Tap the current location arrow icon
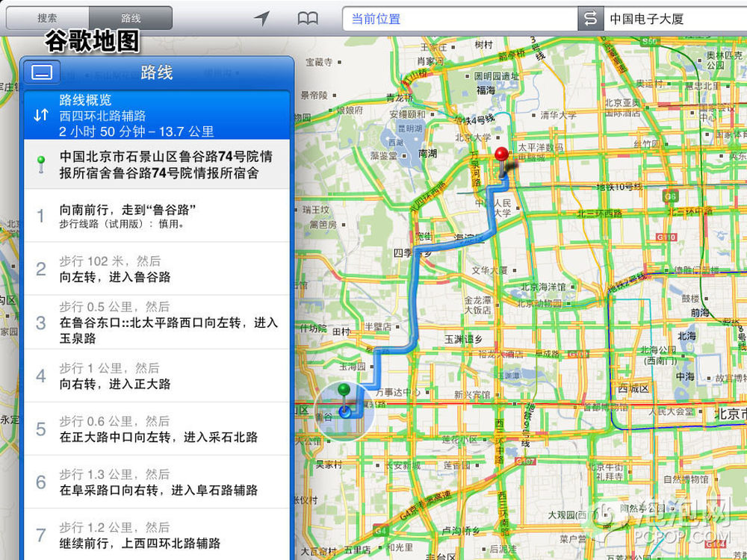Viewport: 747px width, 560px height. pyautogui.click(x=261, y=19)
